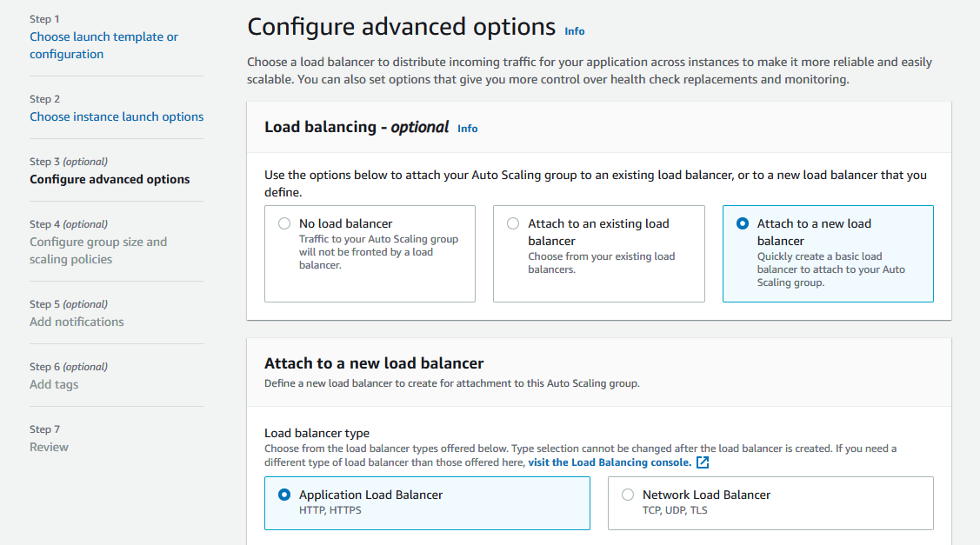Select Attach to an existing load balancer
The height and width of the screenshot is (545, 980).
(x=513, y=223)
